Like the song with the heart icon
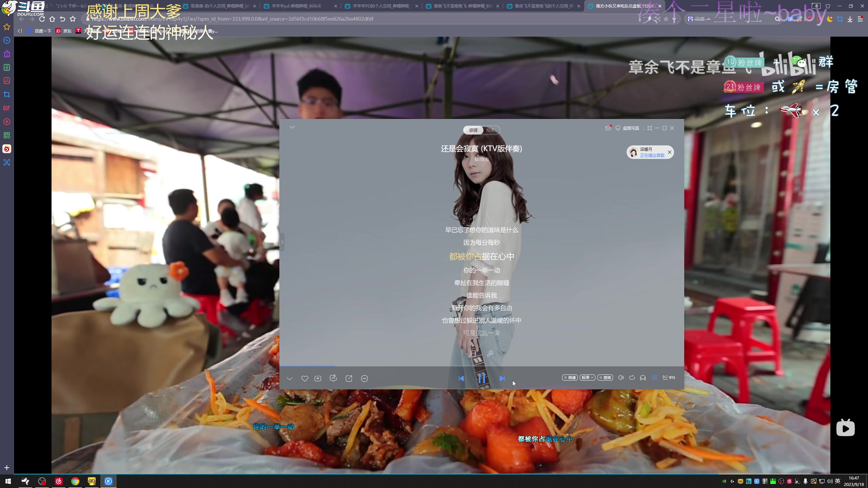This screenshot has height=488, width=868. (304, 379)
